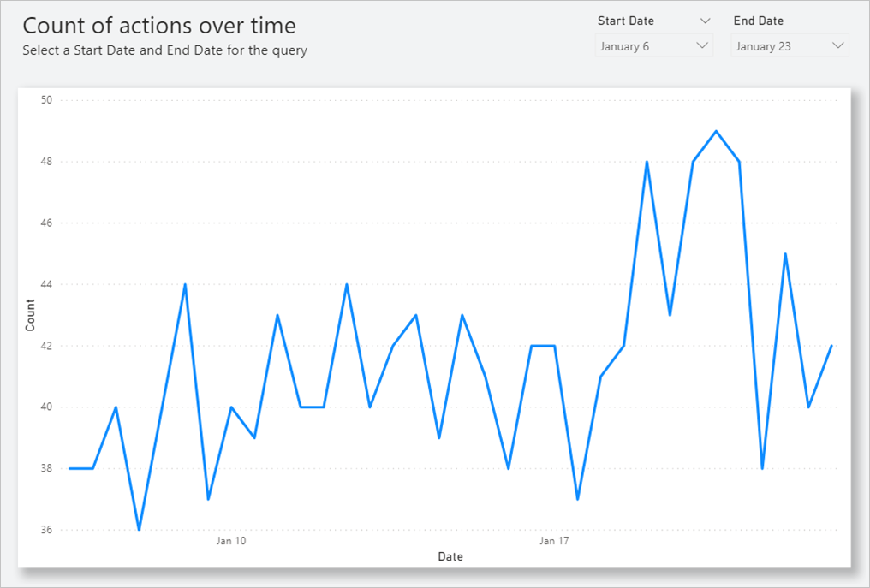The height and width of the screenshot is (588, 870).
Task: Click the 36 value on y-axis
Action: coord(46,530)
